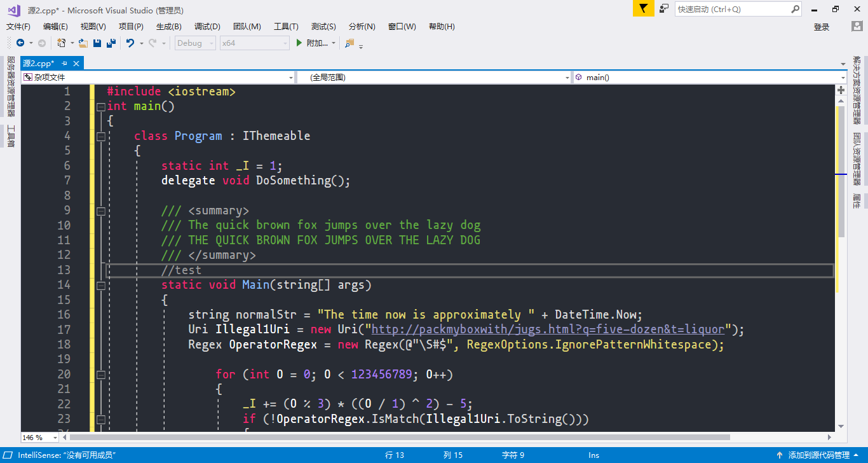This screenshot has height=463, width=868.
Task: Open the 项目(P) menu
Action: tap(131, 27)
